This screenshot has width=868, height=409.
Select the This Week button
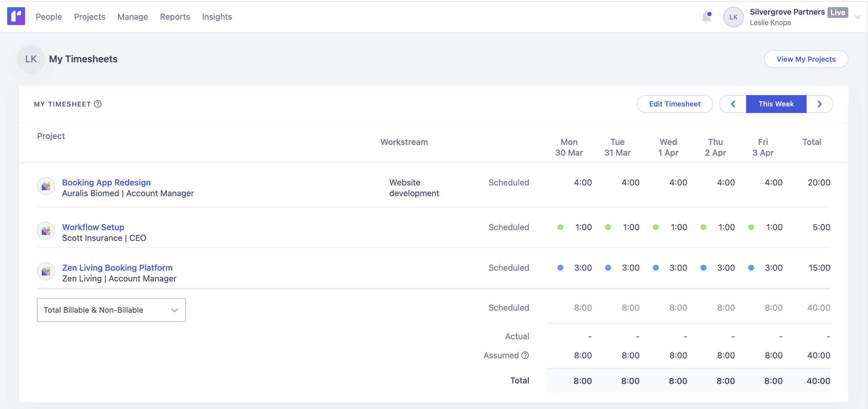pos(776,104)
